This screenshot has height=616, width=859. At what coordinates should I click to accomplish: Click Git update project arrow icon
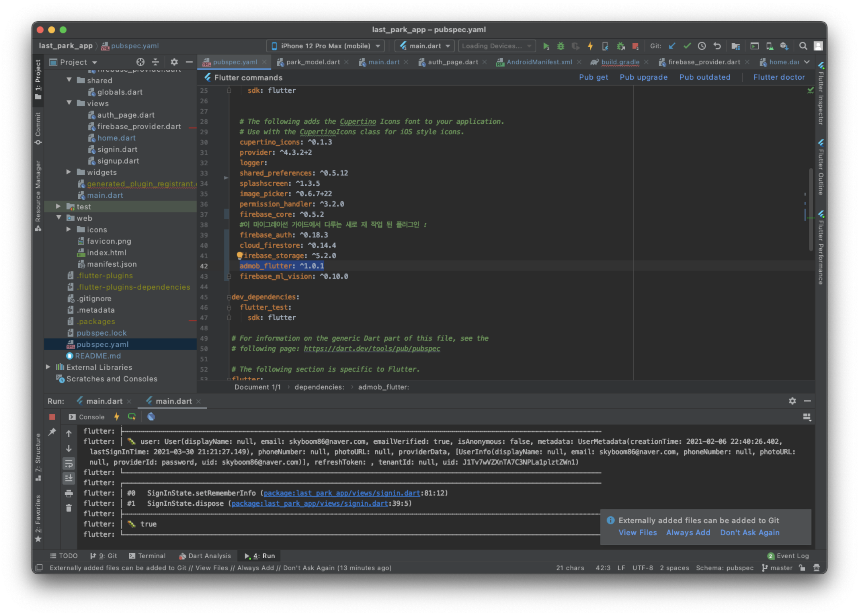pyautogui.click(x=672, y=46)
